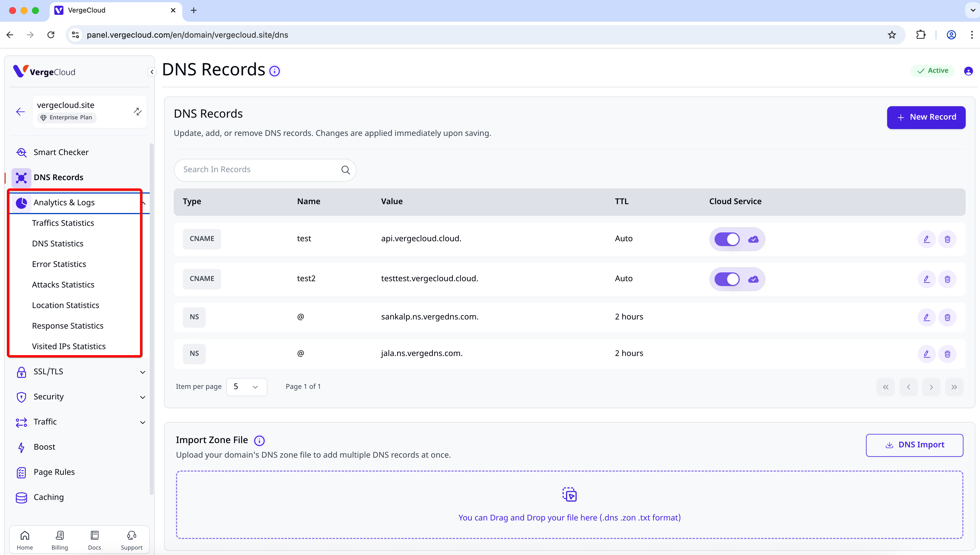Click the DNS Import button
Viewport: 980px width, 555px height.
[x=914, y=445]
